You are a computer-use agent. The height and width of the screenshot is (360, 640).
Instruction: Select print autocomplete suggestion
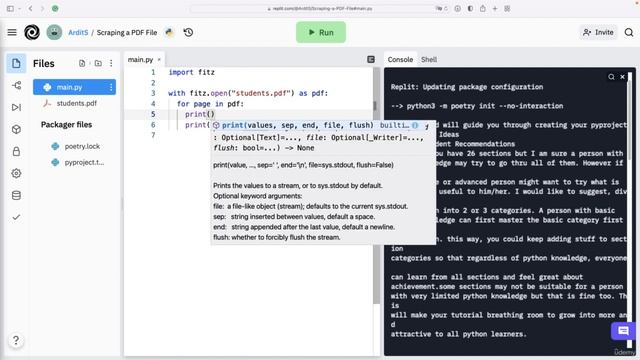pos(318,125)
